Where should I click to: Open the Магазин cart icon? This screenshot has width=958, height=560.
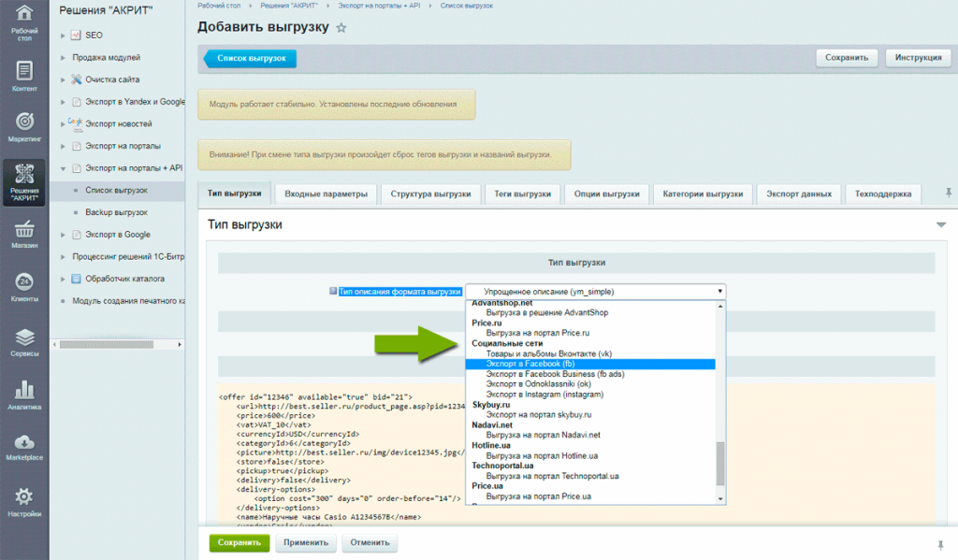24,234
